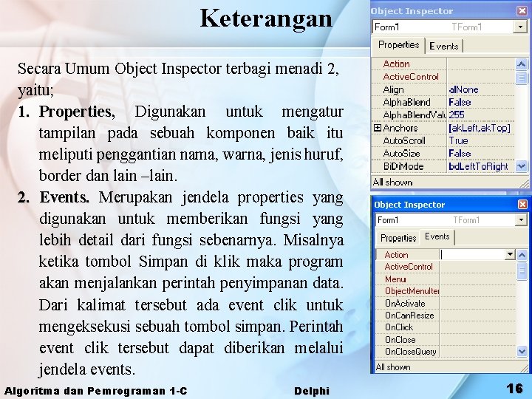Select ActiveControl property in upper inspector
The image size is (532, 399).
coord(411,77)
